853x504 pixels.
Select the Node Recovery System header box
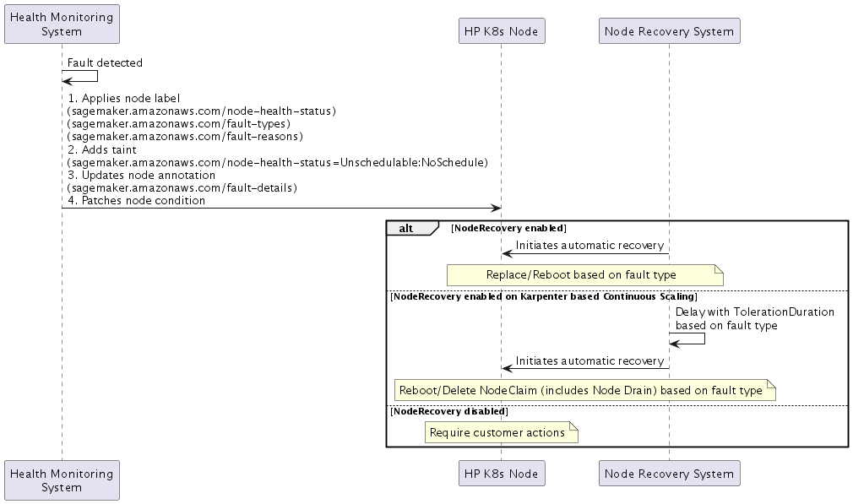669,30
